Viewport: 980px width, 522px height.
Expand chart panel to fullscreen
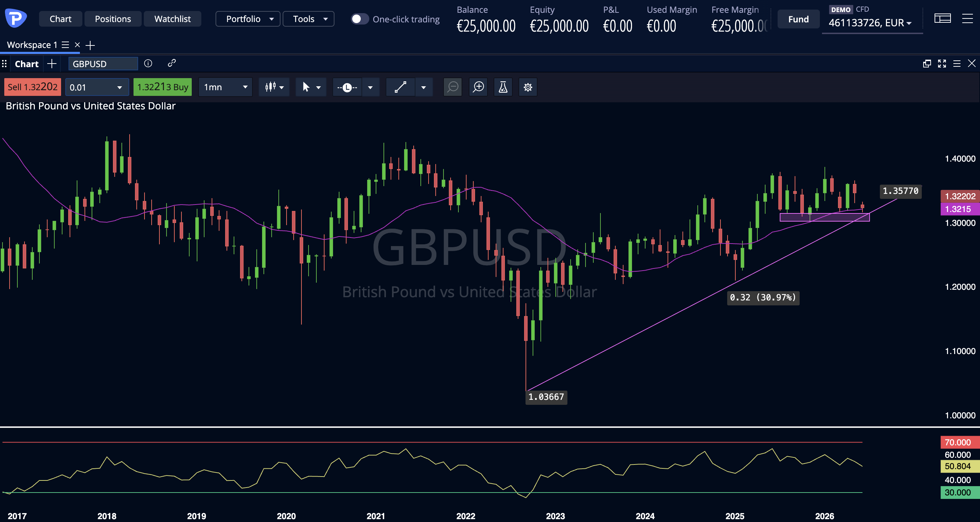click(942, 64)
